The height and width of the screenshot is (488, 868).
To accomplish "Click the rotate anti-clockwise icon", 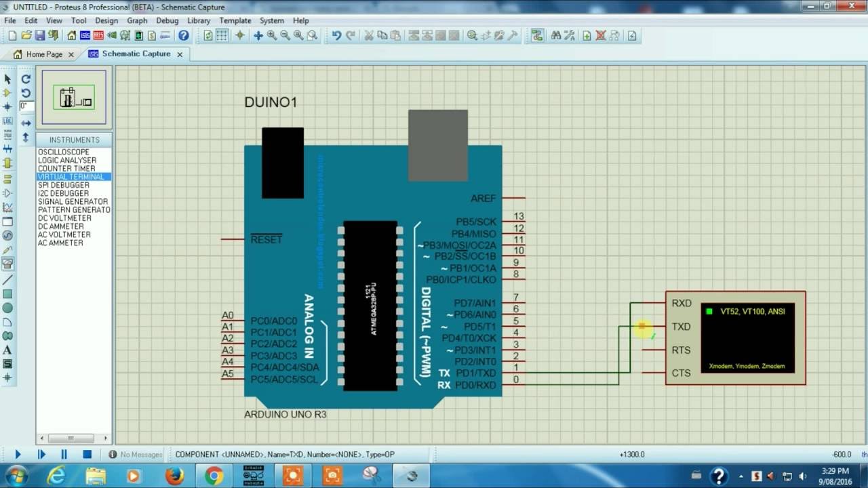I will click(26, 93).
